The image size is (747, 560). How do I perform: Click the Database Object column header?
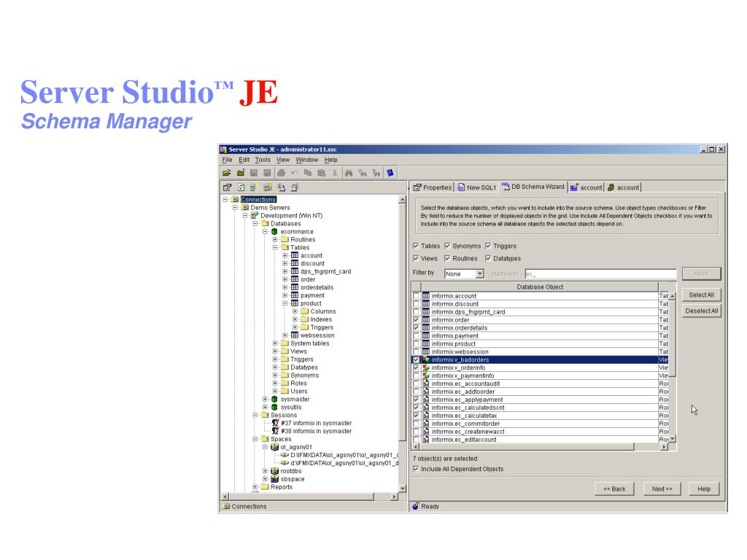pos(540,287)
